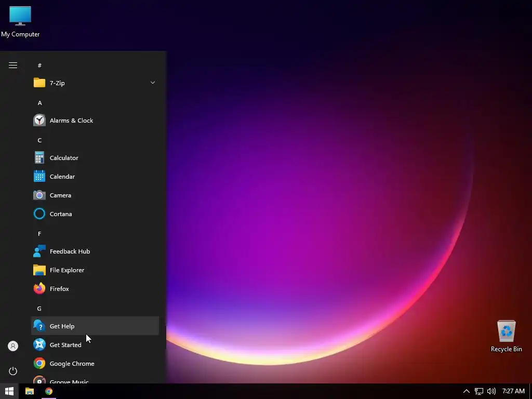Click the Show desktop sliver

(x=530, y=391)
